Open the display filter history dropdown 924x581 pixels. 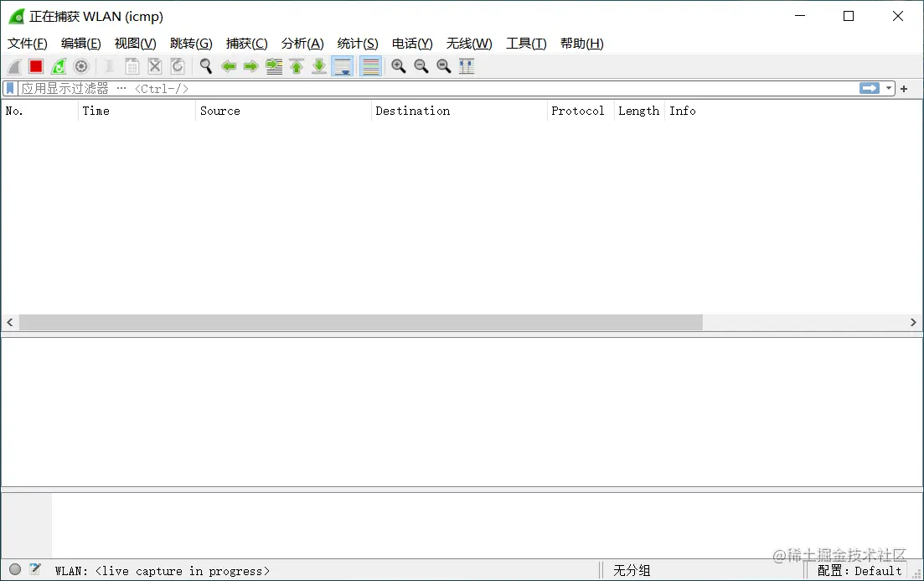point(889,89)
